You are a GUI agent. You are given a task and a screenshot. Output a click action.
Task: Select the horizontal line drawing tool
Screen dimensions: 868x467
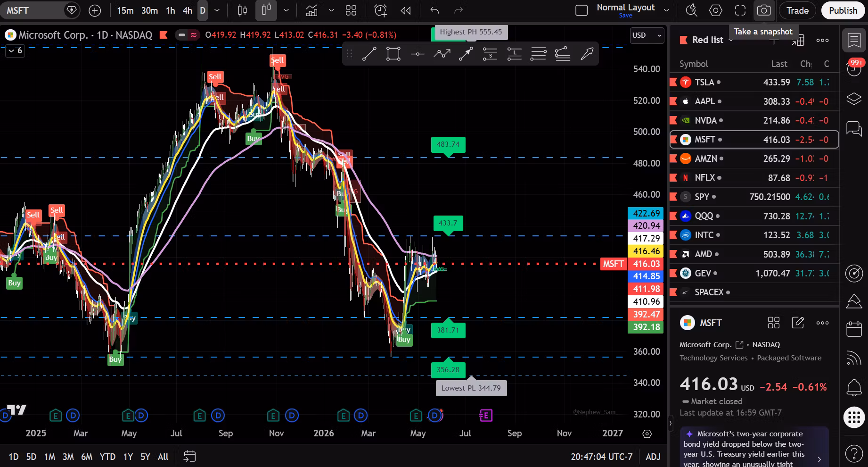click(x=418, y=54)
